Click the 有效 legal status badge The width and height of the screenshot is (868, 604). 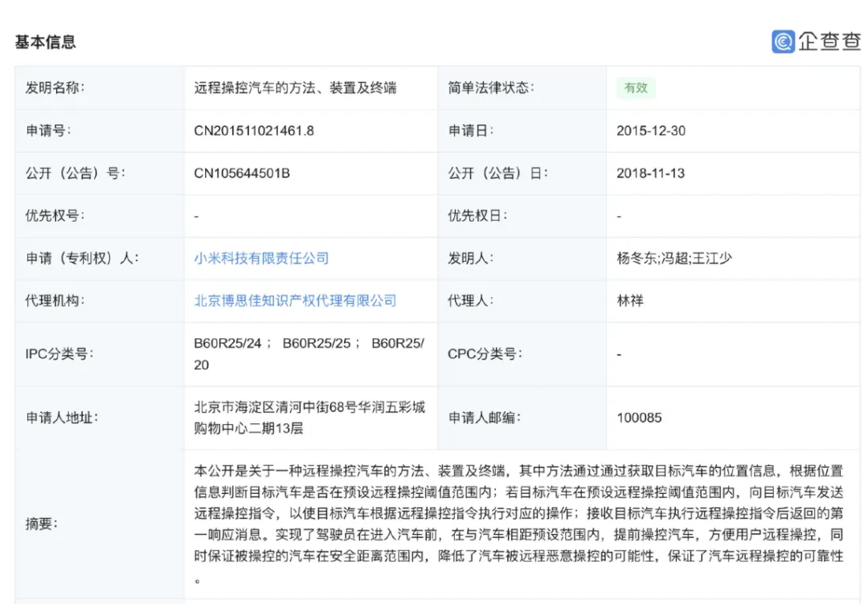pos(636,88)
